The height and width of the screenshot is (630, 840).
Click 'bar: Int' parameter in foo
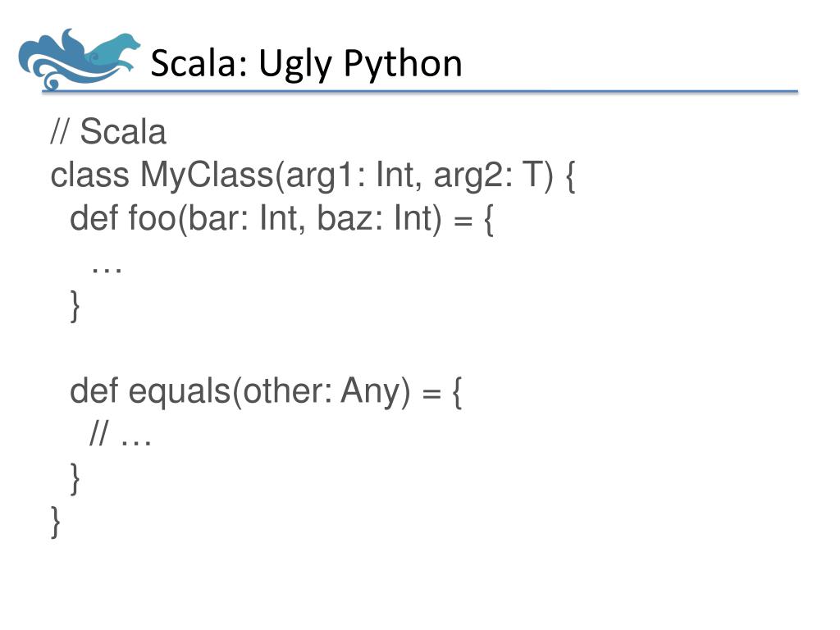point(246,218)
